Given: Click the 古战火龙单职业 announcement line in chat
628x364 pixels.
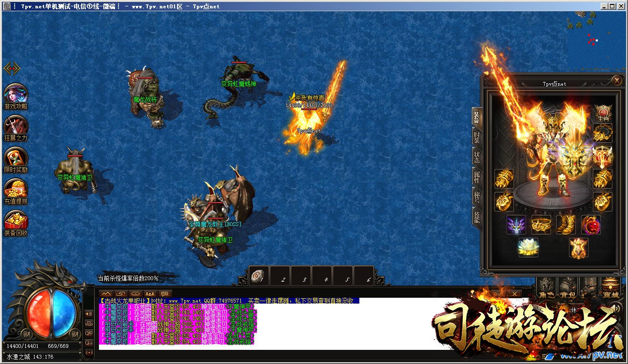Looking at the screenshot, I should click(229, 301).
